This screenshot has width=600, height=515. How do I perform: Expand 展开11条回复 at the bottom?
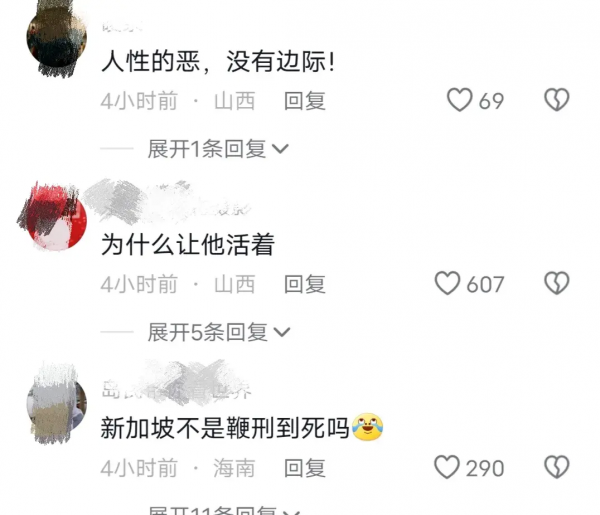[224, 510]
